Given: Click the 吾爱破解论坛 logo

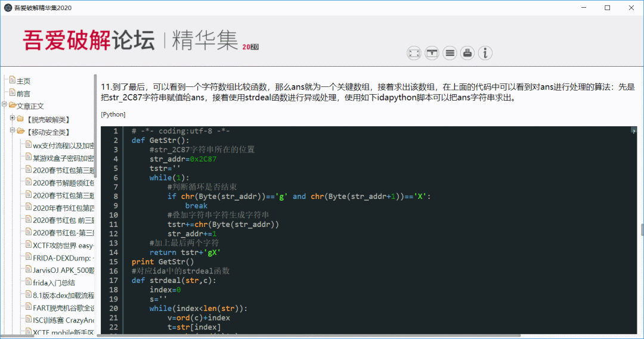Looking at the screenshot, I should (x=88, y=39).
